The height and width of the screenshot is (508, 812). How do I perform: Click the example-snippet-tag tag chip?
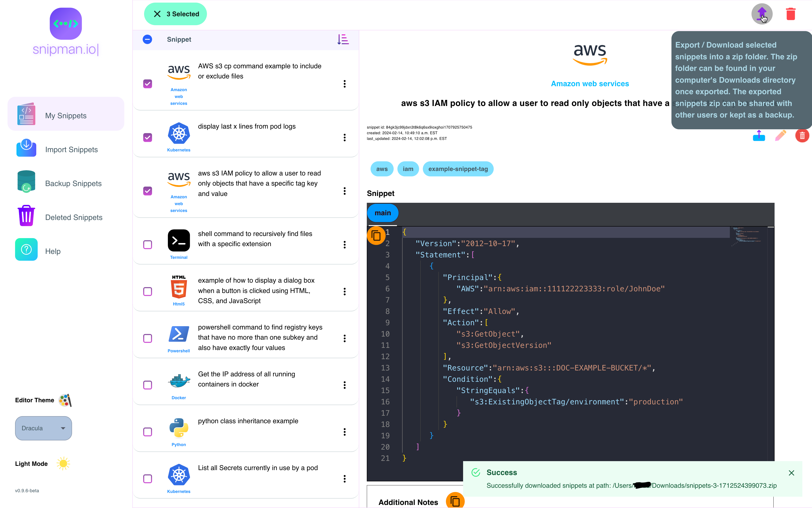click(x=458, y=169)
